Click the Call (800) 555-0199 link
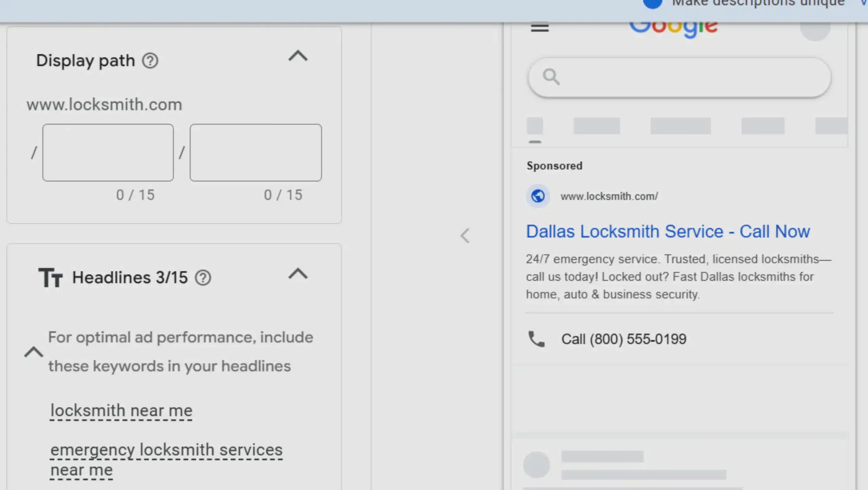 point(625,339)
